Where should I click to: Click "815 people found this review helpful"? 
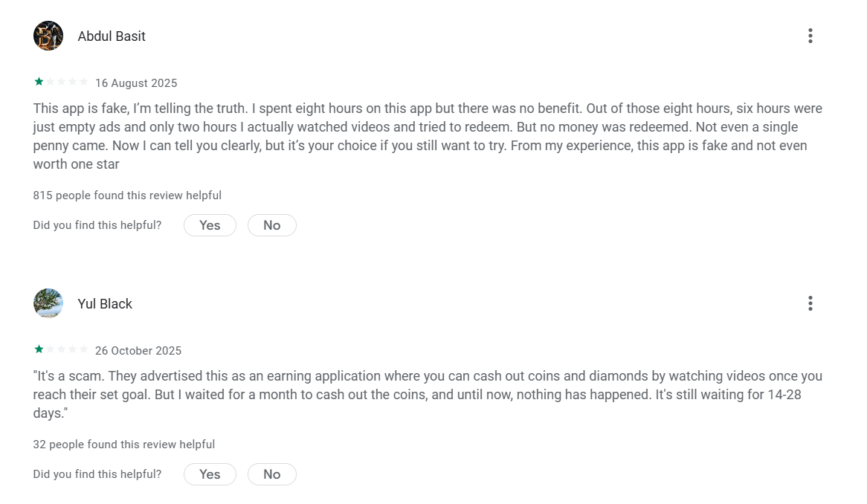(x=127, y=196)
